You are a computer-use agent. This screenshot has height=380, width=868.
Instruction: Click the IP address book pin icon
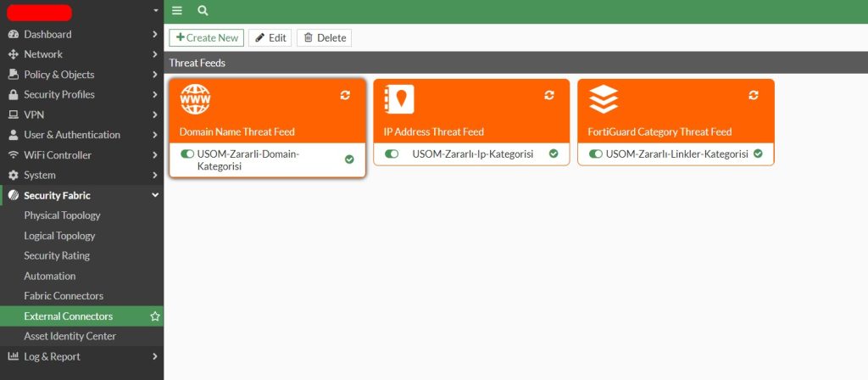(x=399, y=99)
